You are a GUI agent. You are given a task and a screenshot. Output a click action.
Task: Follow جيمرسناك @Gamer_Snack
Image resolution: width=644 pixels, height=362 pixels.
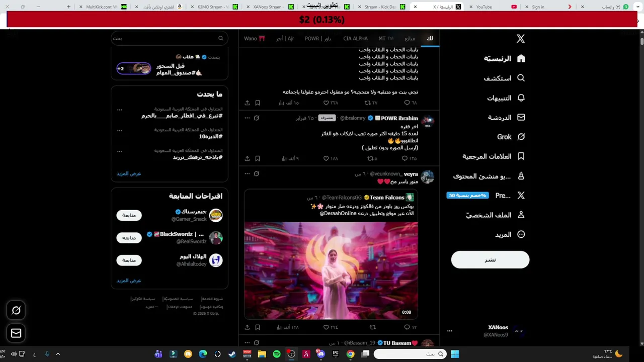click(129, 215)
